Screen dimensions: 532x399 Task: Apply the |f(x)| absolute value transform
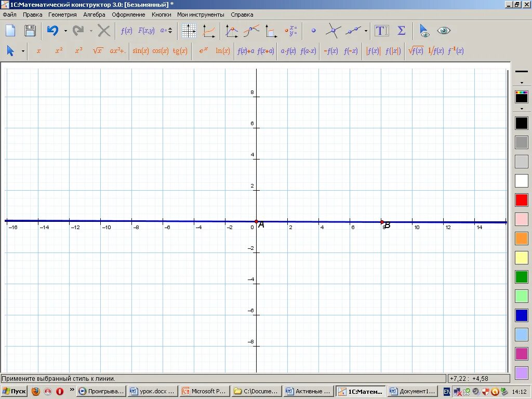(373, 51)
